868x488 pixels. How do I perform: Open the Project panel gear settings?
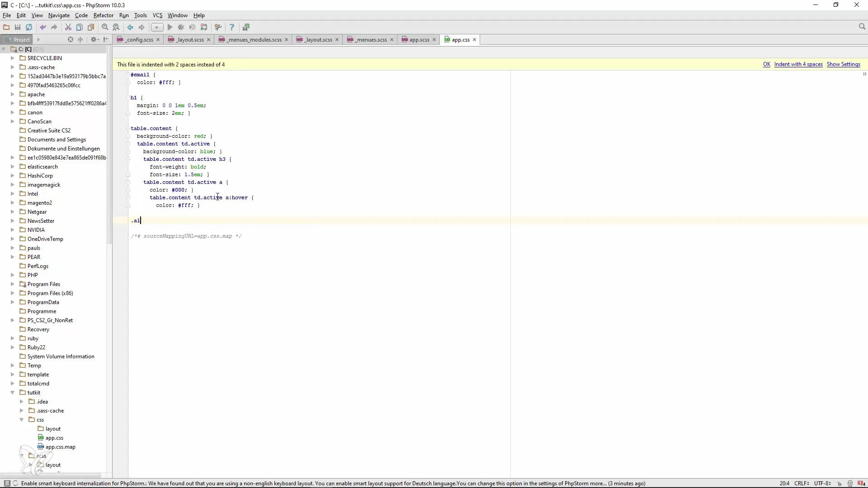tap(94, 39)
